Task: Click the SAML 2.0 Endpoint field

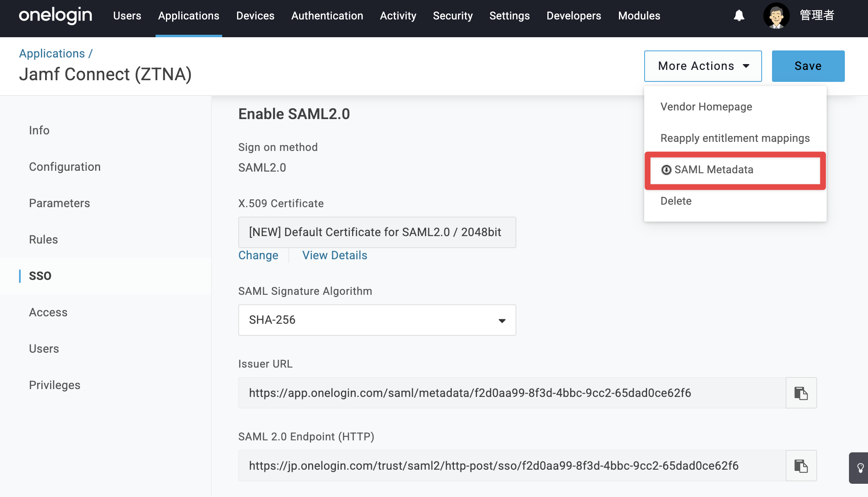Action: [x=512, y=466]
